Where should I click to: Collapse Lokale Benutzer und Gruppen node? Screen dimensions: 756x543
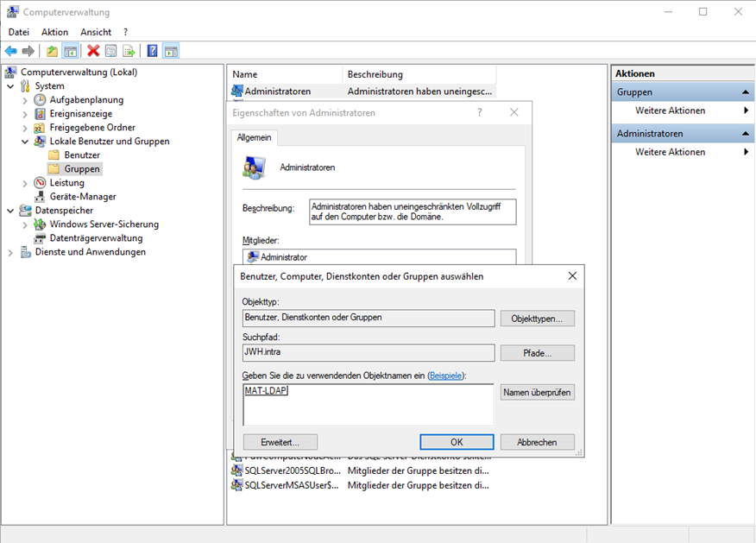click(x=25, y=142)
